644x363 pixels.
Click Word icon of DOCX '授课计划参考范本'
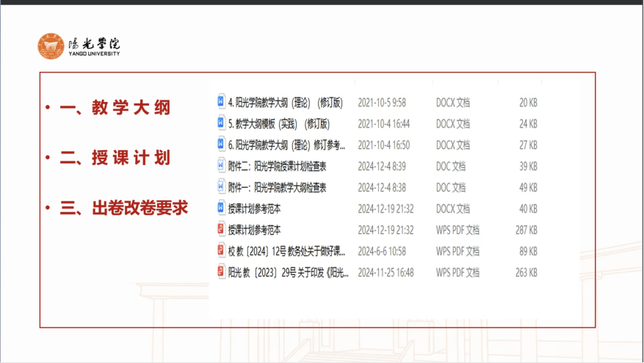221,208
